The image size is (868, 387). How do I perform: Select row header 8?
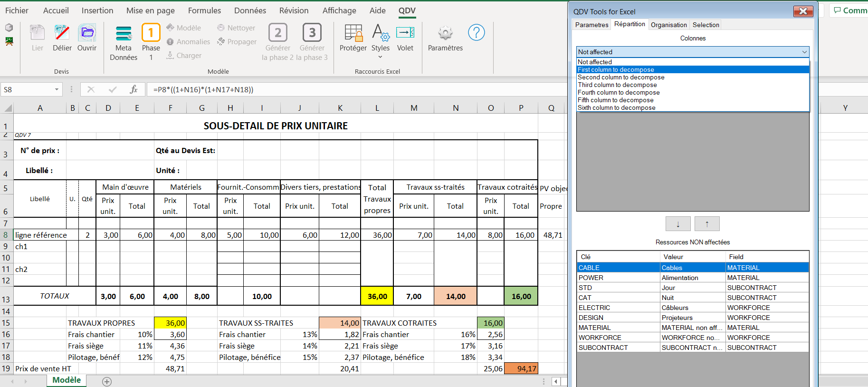(x=6, y=235)
